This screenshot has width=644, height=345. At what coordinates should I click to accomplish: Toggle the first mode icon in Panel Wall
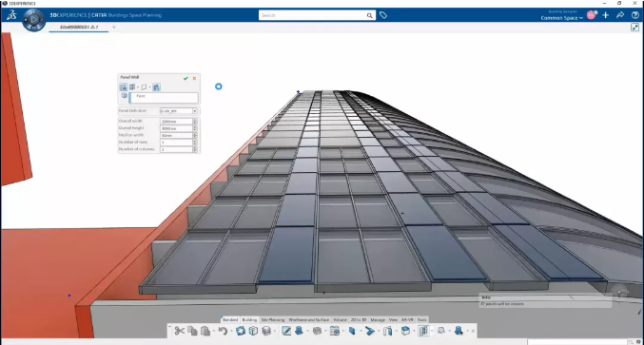click(123, 87)
